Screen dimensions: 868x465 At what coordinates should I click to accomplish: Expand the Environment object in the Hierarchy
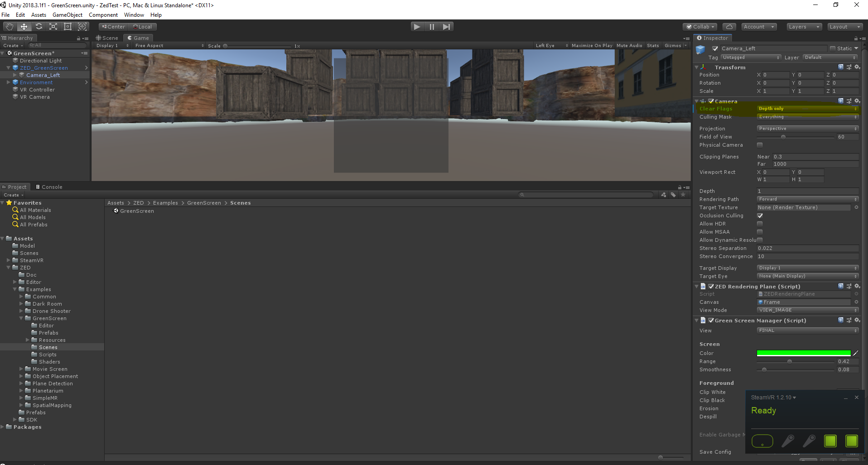8,82
